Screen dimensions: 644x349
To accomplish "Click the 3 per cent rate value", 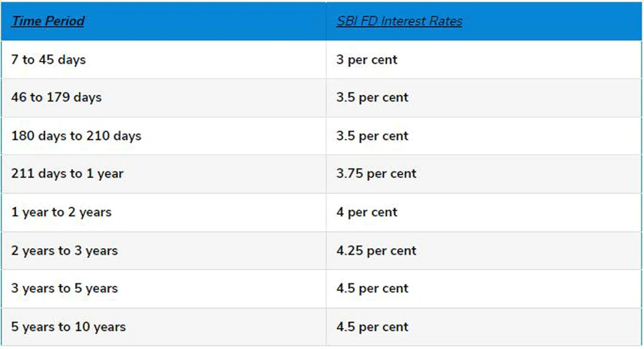I will tap(366, 60).
